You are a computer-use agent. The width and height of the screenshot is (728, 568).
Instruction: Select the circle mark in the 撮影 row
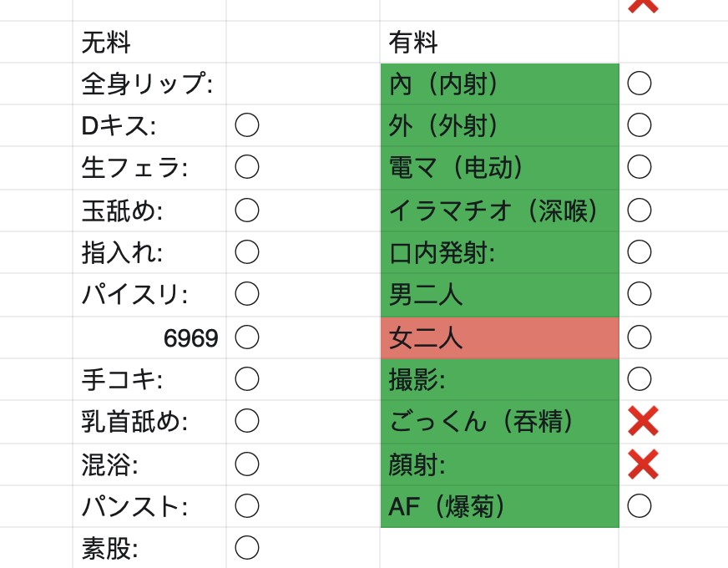(640, 379)
